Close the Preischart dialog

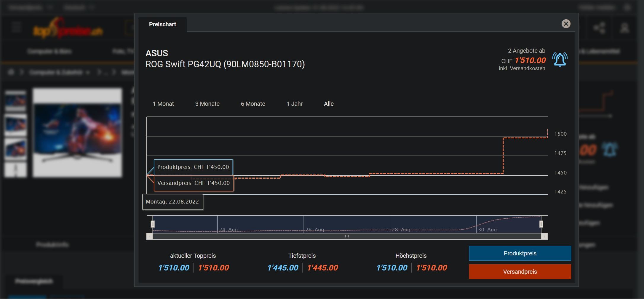pyautogui.click(x=566, y=24)
